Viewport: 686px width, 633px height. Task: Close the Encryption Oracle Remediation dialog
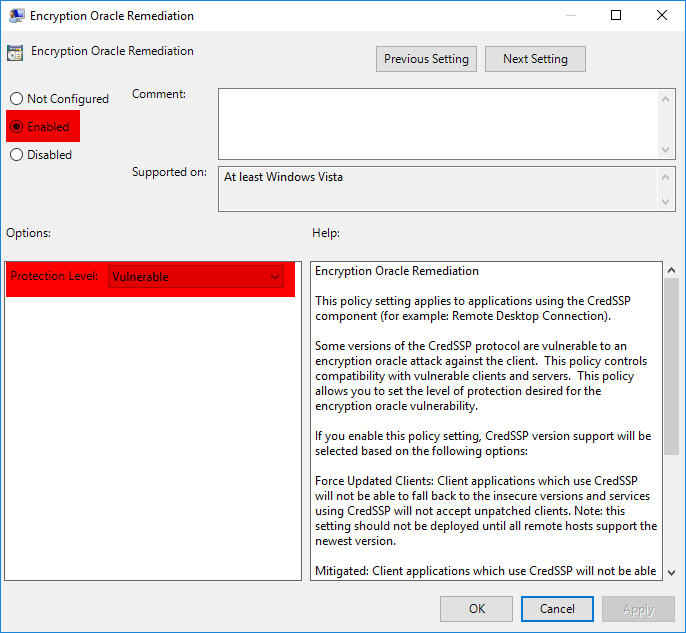point(662,15)
